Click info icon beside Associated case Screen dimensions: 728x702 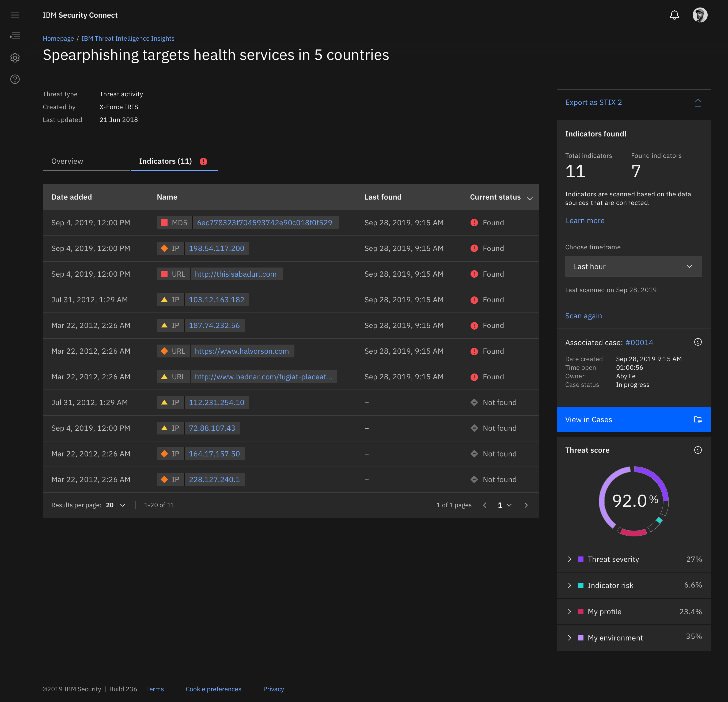(698, 342)
